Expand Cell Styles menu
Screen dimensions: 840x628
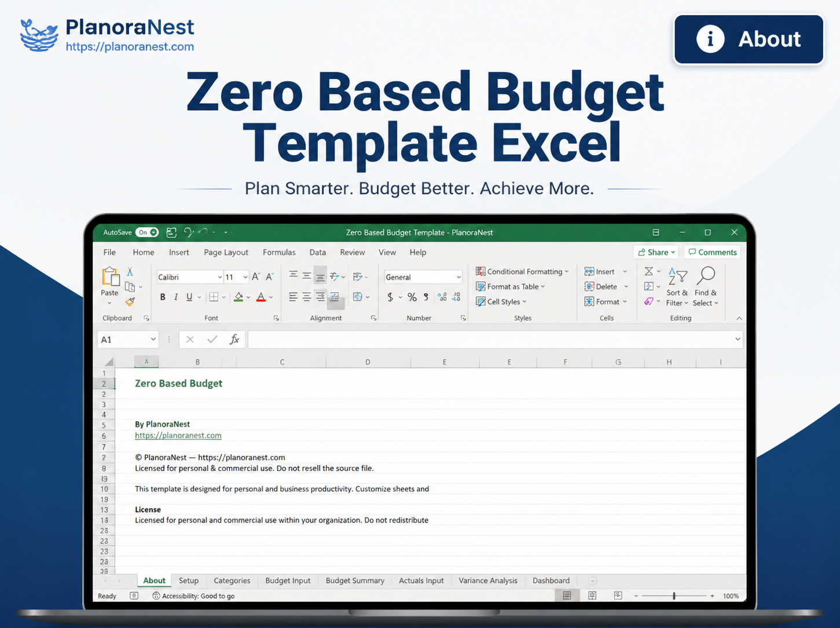[x=501, y=302]
